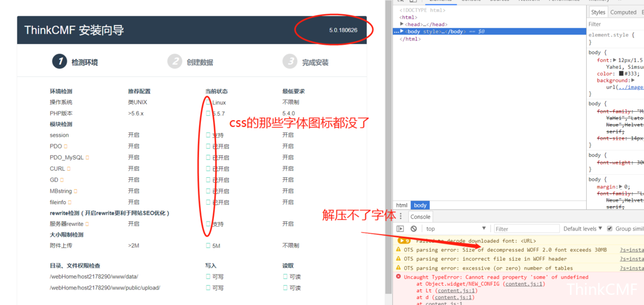
Task: Click the green 可读 icon for www/data/
Action: click(x=285, y=276)
